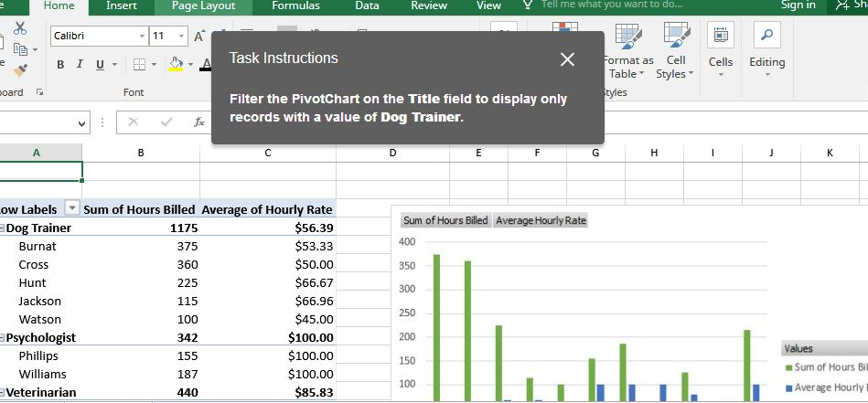Click the Insert Function fx icon
Screen dimensions: 868x403
tap(199, 122)
